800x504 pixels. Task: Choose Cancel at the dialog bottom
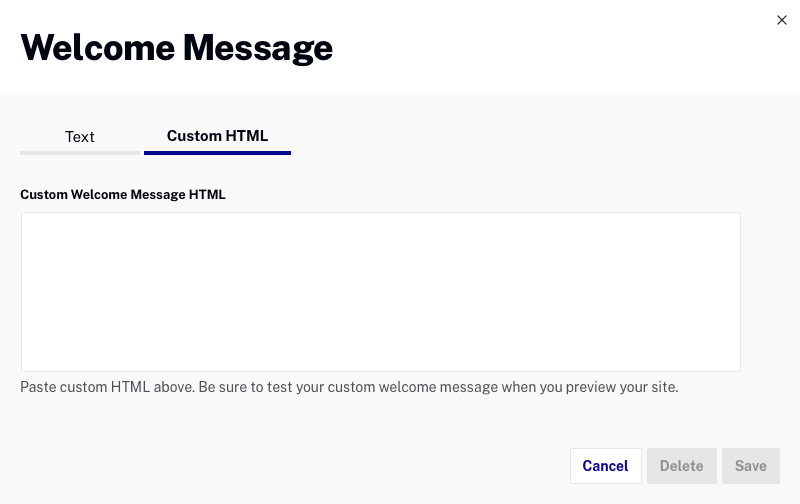click(606, 466)
